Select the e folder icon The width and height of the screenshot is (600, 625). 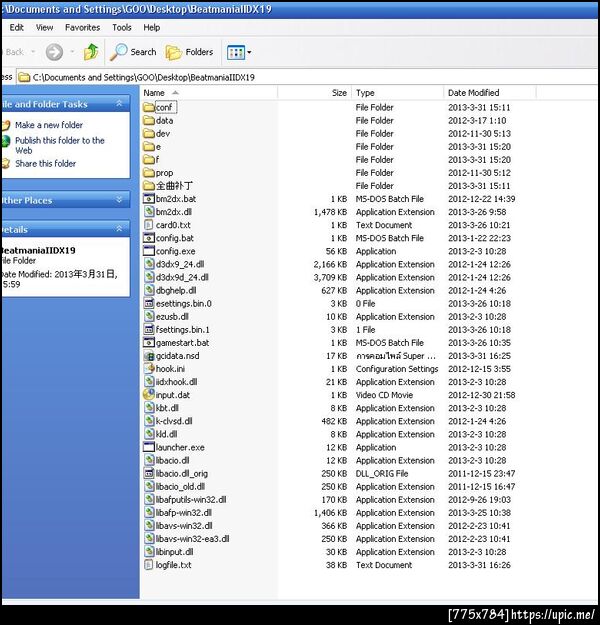coord(149,147)
